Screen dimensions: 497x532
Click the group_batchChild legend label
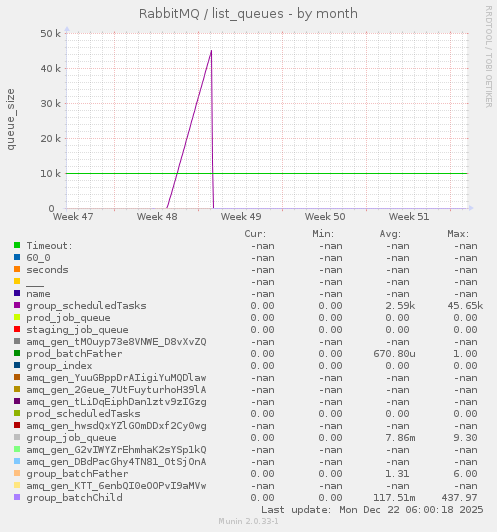point(74,498)
